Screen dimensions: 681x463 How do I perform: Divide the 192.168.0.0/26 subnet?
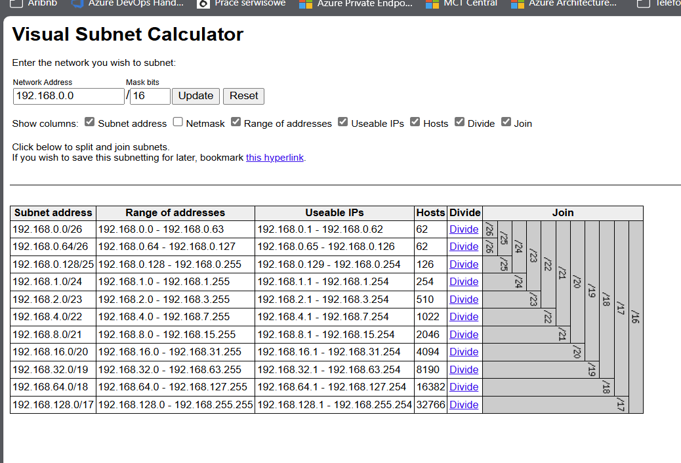(464, 230)
